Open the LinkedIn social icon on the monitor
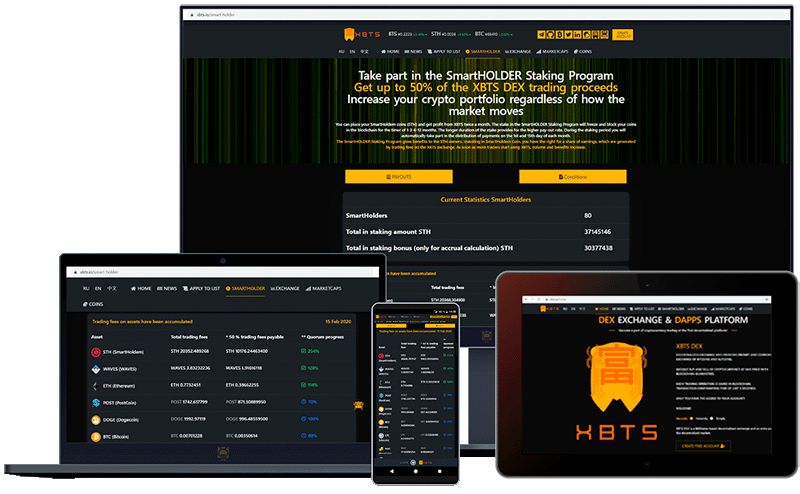Screen dimensions: 800x494 coord(577,35)
